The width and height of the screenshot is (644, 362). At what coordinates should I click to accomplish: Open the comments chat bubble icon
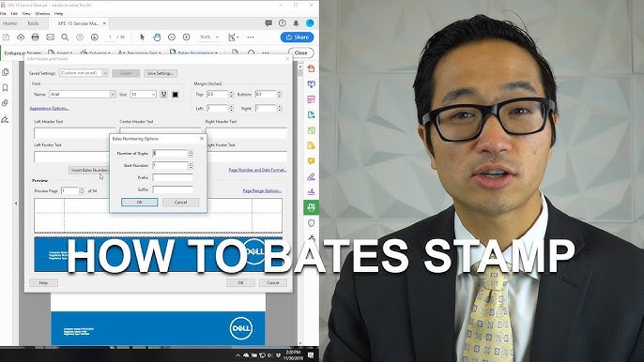[x=268, y=23]
